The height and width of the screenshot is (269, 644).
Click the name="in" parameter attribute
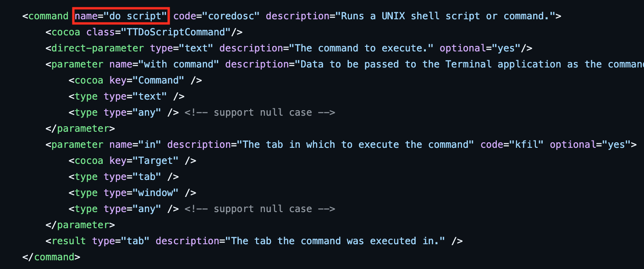point(135,145)
